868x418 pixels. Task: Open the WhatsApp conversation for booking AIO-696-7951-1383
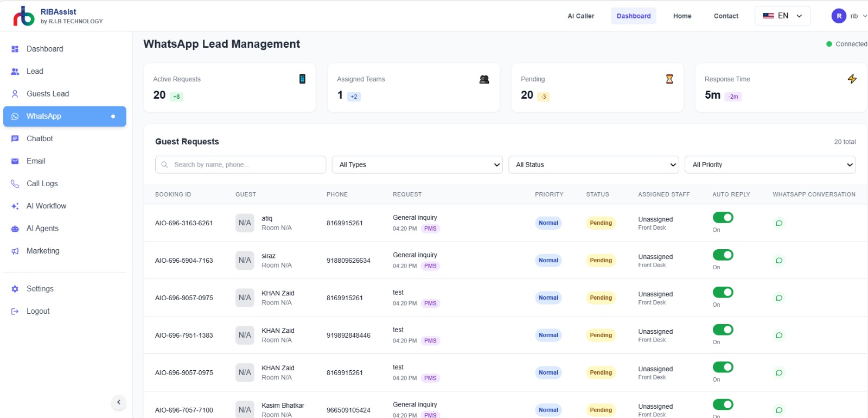point(779,335)
